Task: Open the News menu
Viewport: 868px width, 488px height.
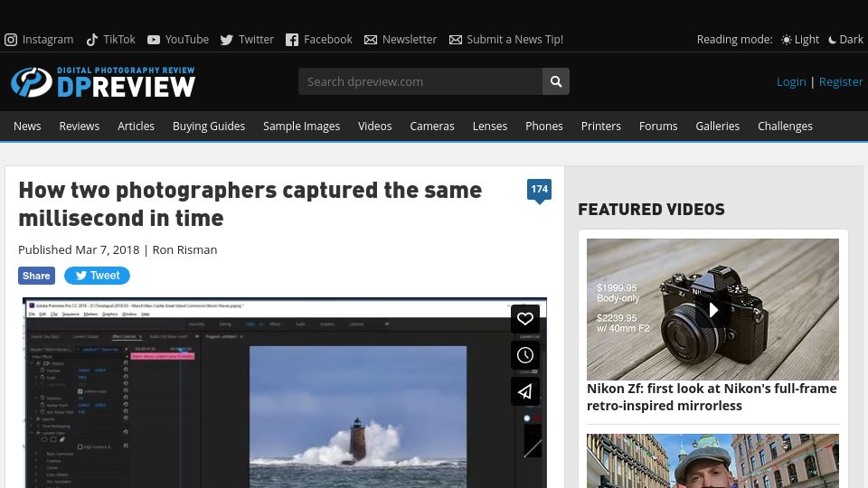Action: (x=27, y=127)
